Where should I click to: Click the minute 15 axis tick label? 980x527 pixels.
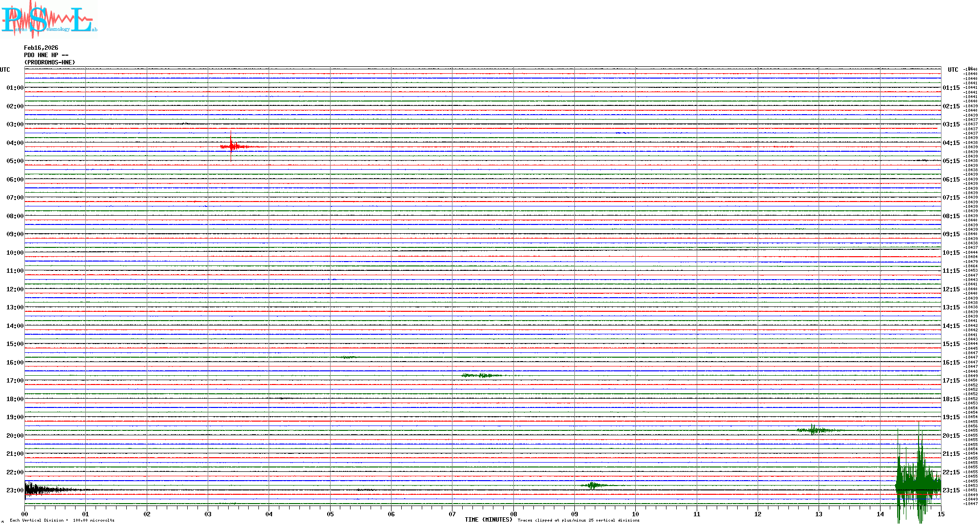941,514
